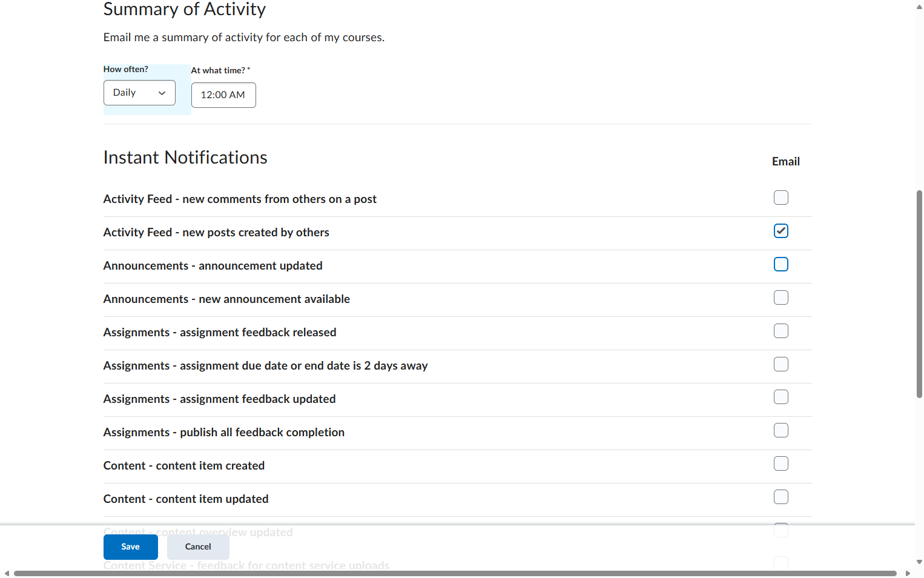Save the notification settings

[131, 547]
